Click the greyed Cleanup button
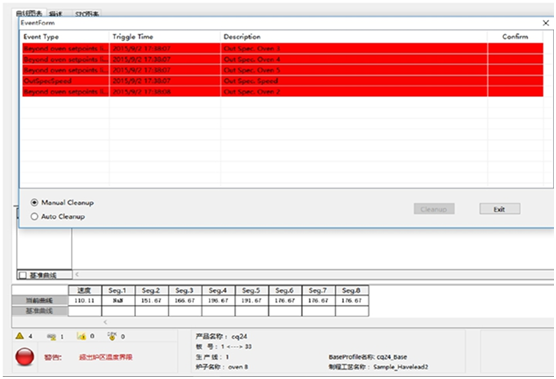The height and width of the screenshot is (379, 556). point(434,209)
